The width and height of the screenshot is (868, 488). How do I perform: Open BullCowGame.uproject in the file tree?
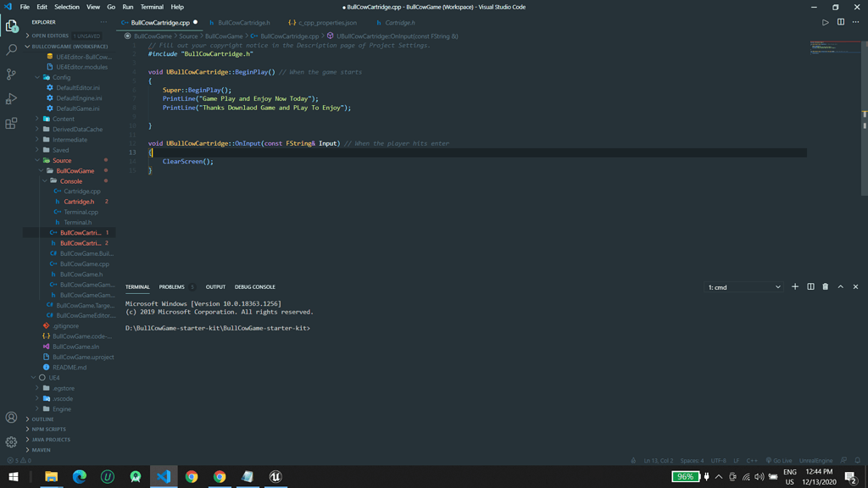click(x=83, y=358)
